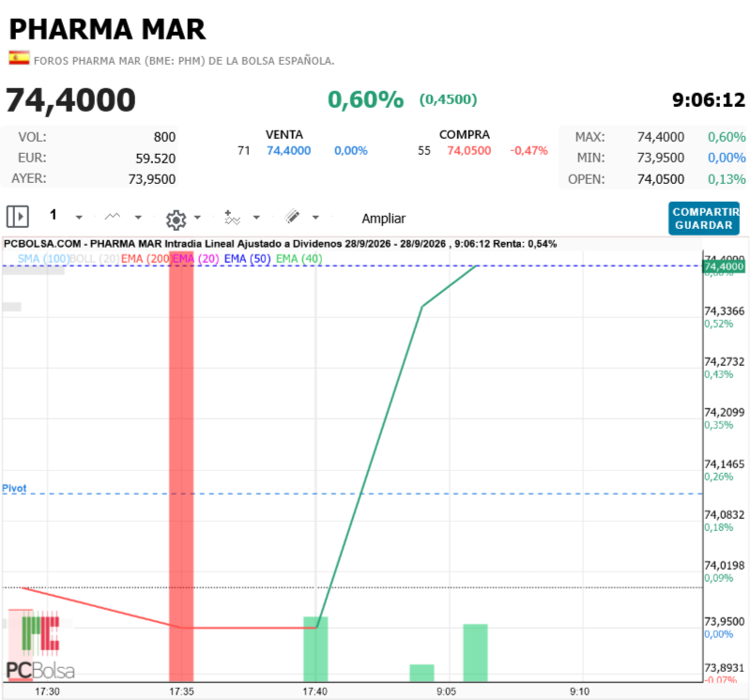This screenshot has height=700, width=751.
Task: Click the -0,47% COMPRA percentage
Action: click(x=529, y=151)
